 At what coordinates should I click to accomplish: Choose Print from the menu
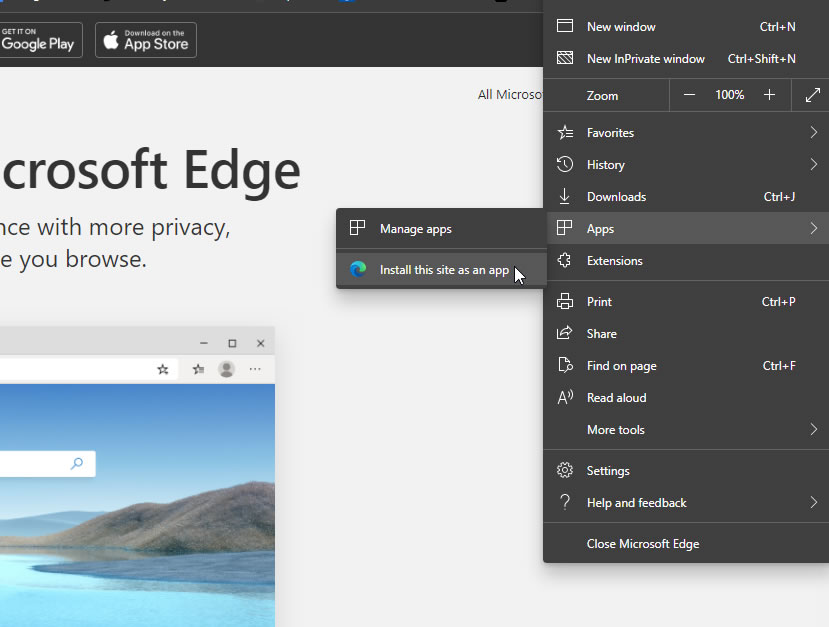pos(686,302)
